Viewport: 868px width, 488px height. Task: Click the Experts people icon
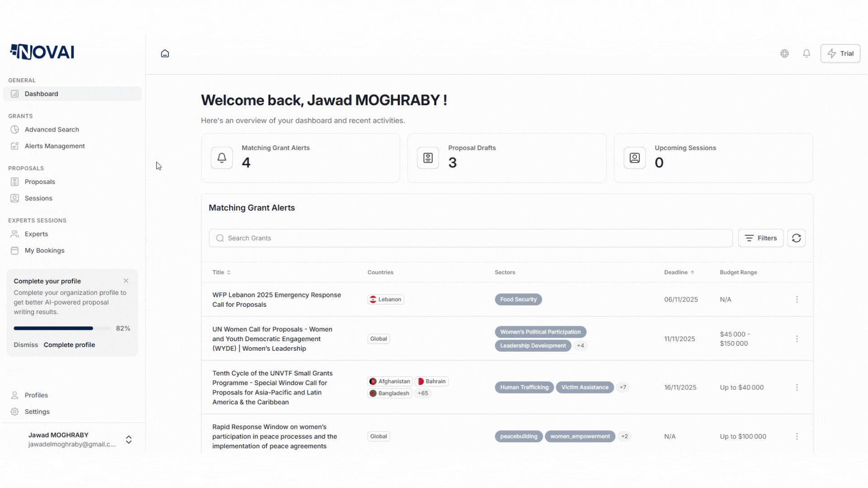15,234
